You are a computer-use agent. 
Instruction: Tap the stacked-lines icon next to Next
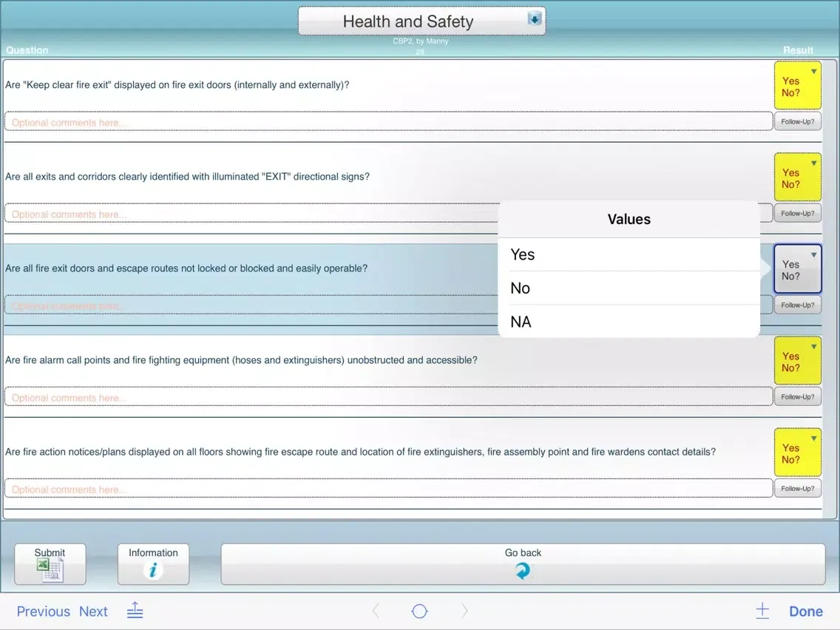135,611
